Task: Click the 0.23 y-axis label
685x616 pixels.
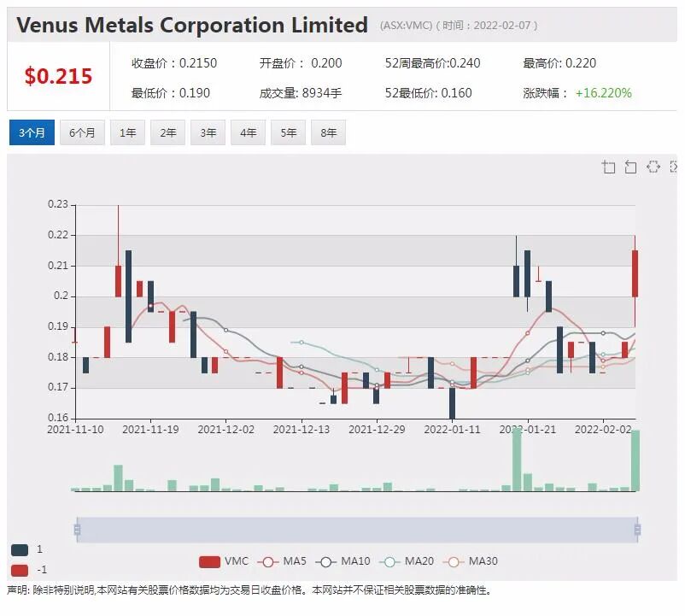Action: point(58,204)
